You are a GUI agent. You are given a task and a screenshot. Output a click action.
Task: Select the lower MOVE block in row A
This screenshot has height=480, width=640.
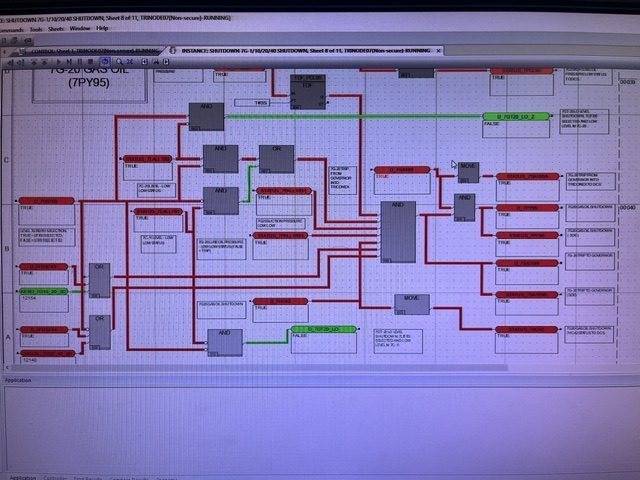(412, 304)
